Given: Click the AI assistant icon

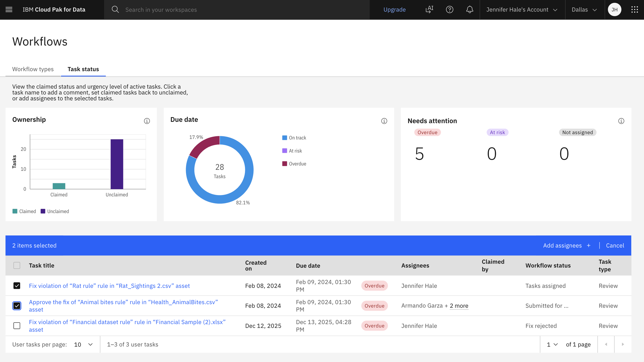Looking at the screenshot, I should [429, 10].
